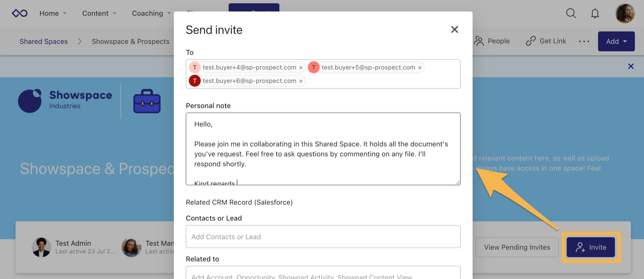Expand the Content menu dropdown
The image size is (644, 279).
99,13
